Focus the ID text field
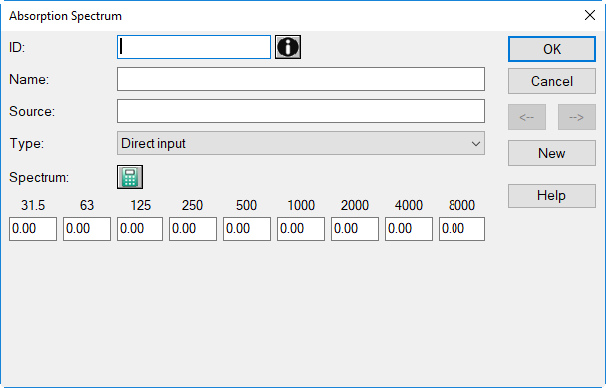606x388 pixels. pos(194,47)
